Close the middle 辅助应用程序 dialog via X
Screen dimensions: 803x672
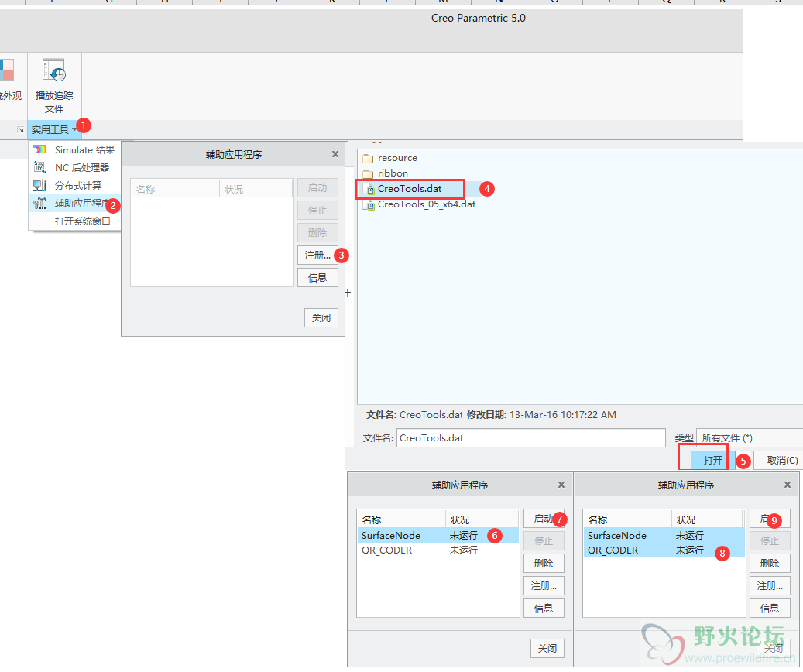[561, 485]
